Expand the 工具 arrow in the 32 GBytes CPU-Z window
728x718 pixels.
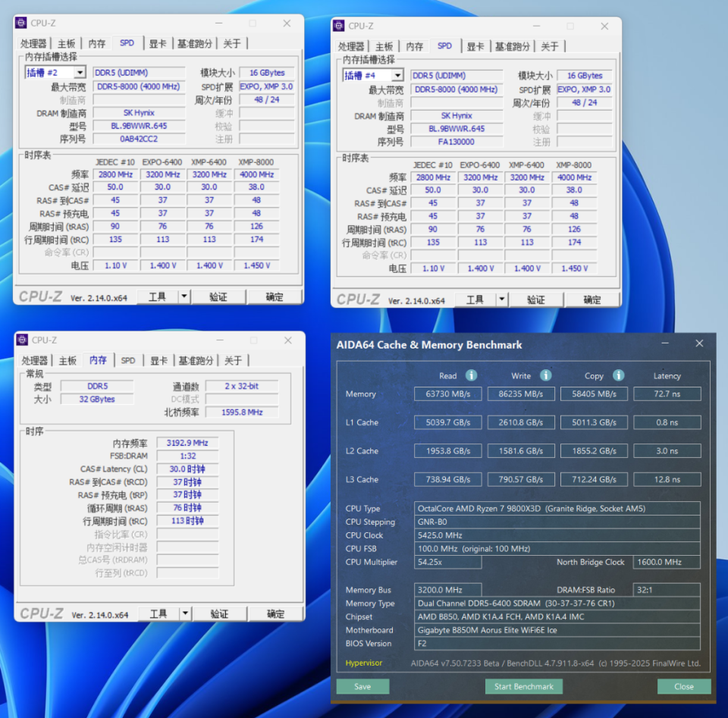(x=185, y=613)
